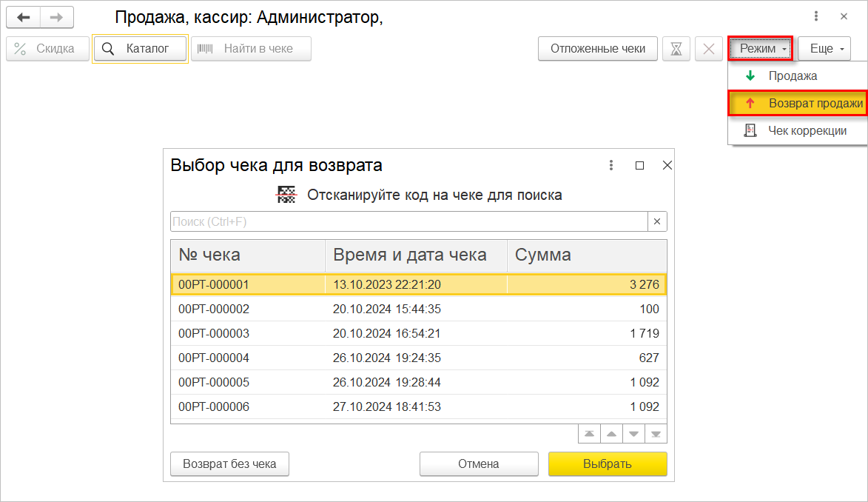Viewport: 868px width, 502px height.
Task: Select Продажа mode from menu
Action: tap(793, 76)
